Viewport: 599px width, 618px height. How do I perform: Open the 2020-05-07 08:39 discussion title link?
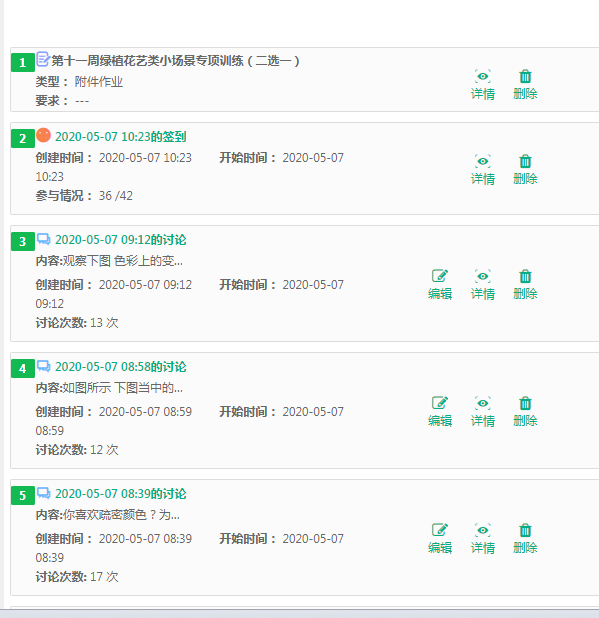pyautogui.click(x=121, y=494)
